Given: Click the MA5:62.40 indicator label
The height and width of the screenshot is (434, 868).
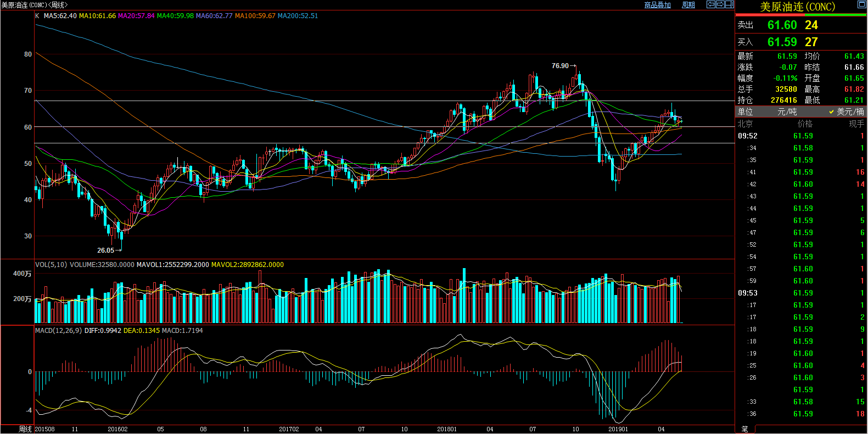Looking at the screenshot, I should 60,16.
